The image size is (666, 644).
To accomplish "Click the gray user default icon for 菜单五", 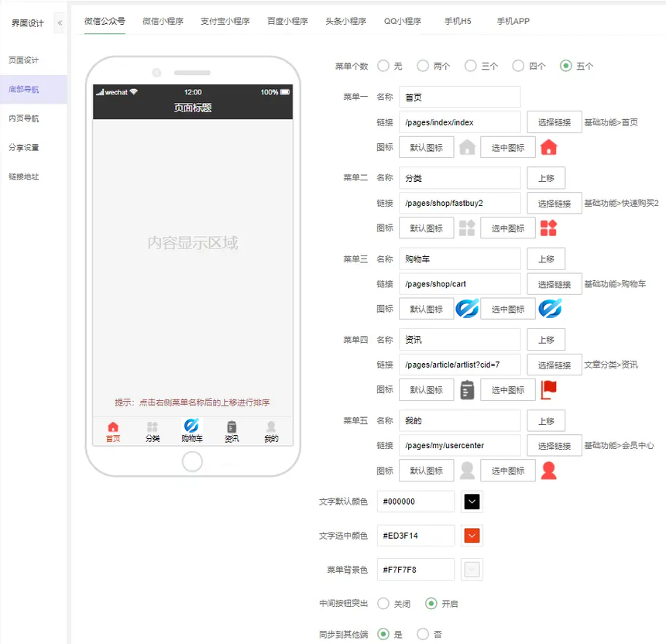I will [x=467, y=471].
